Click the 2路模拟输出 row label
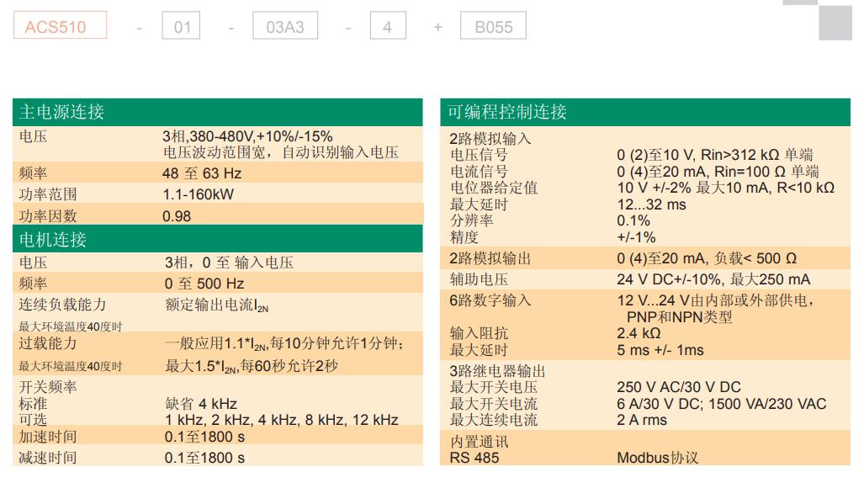Image resolution: width=864 pixels, height=504 pixels. 490,258
